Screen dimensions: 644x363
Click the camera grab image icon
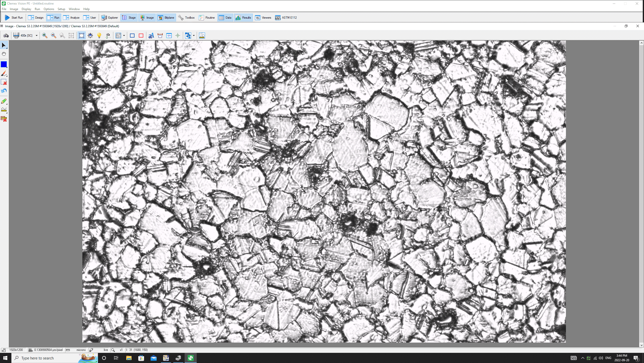(6, 36)
